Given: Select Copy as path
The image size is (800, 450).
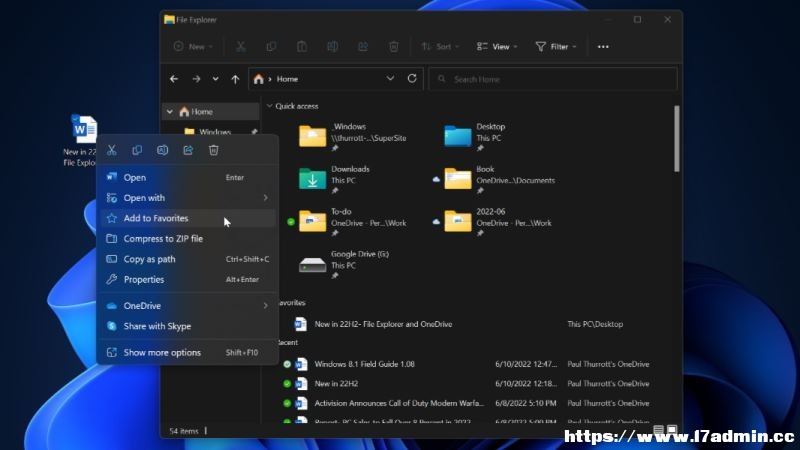Looking at the screenshot, I should (x=187, y=259).
